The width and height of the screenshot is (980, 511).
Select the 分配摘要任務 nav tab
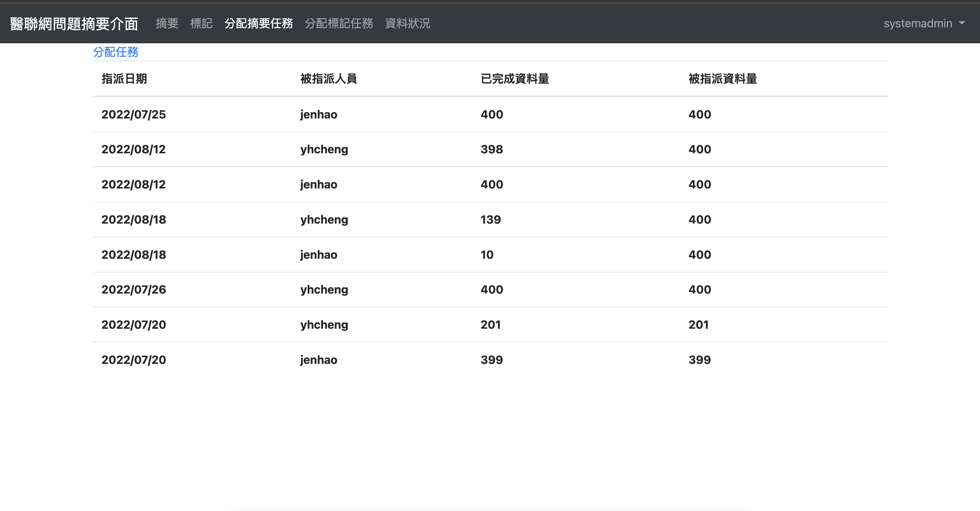pyautogui.click(x=259, y=23)
